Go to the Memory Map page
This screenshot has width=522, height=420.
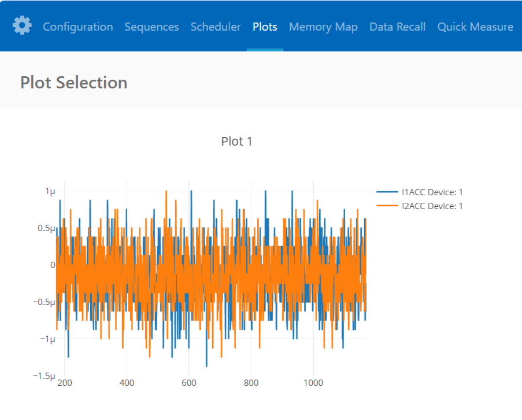click(x=323, y=27)
